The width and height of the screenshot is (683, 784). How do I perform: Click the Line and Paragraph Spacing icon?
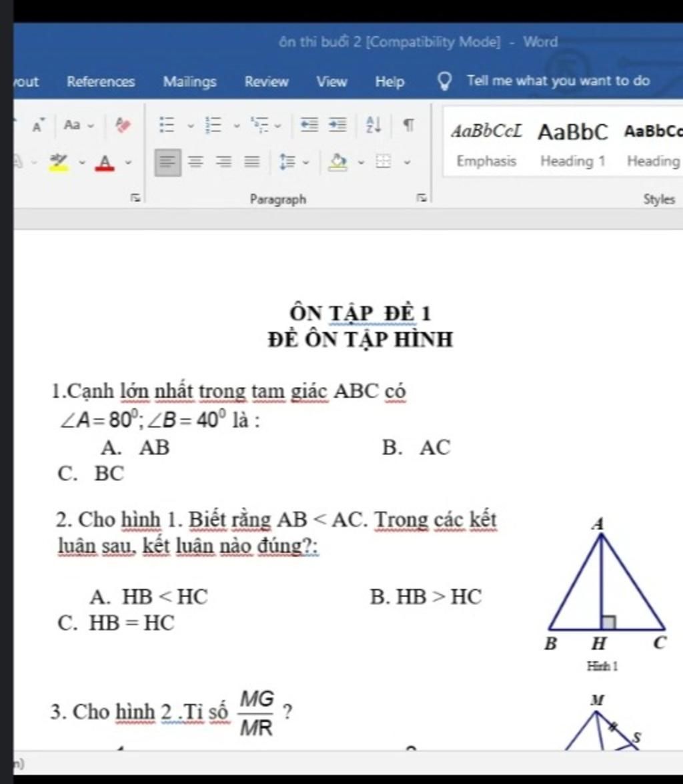pos(288,163)
